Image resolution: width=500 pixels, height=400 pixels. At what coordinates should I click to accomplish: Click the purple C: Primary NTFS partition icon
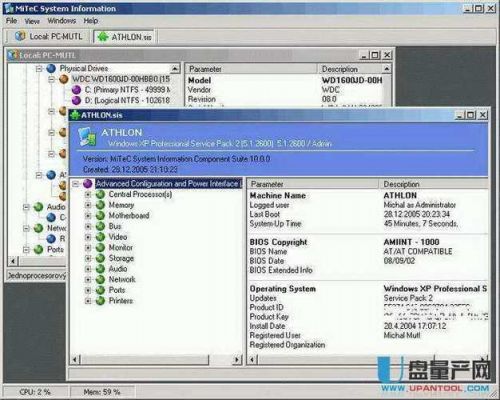(76, 90)
